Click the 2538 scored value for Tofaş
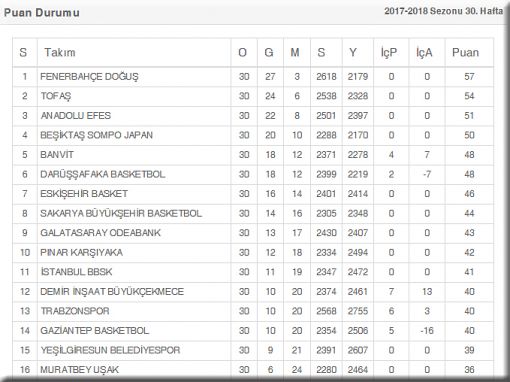510x382 pixels. 326,96
